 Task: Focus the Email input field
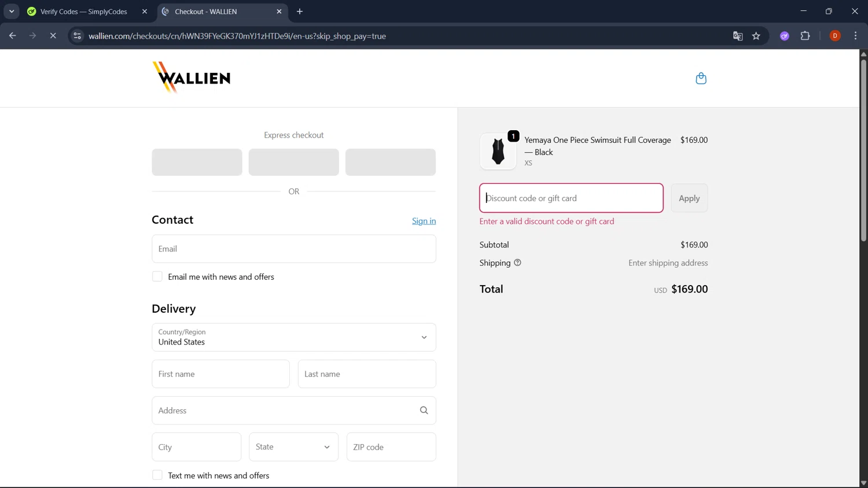294,249
